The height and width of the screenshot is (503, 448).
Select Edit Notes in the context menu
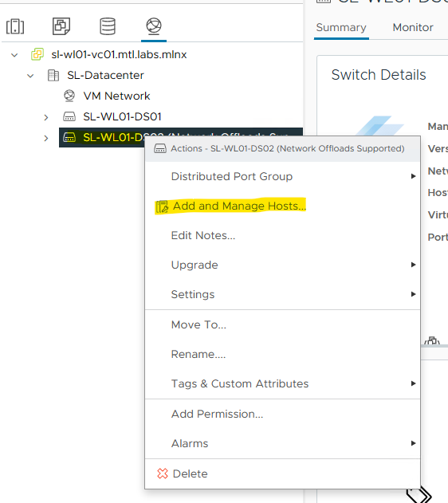(203, 235)
